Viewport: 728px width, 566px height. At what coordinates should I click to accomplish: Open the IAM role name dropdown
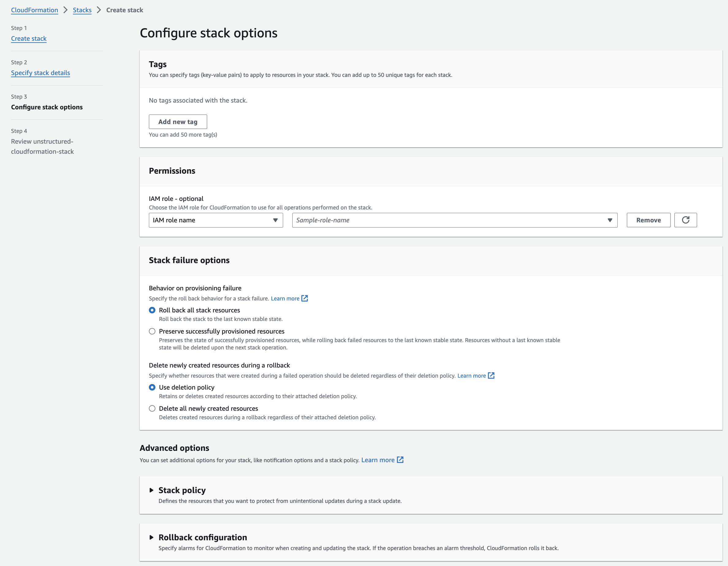215,220
